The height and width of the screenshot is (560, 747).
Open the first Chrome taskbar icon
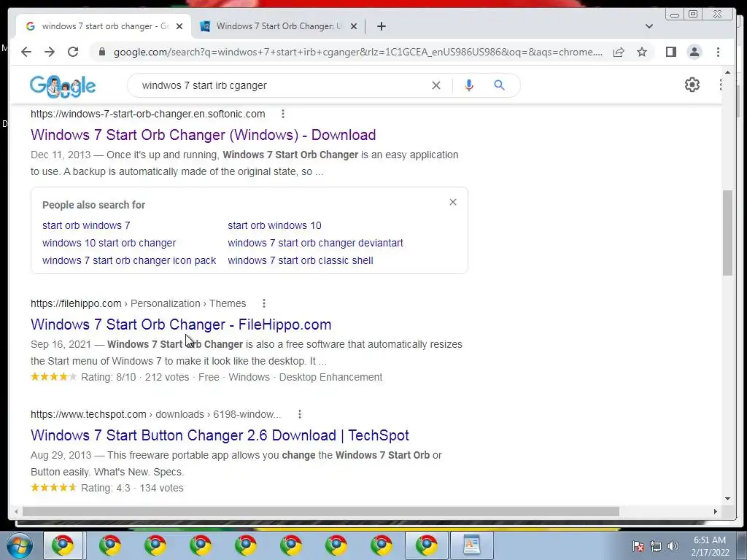point(63,545)
